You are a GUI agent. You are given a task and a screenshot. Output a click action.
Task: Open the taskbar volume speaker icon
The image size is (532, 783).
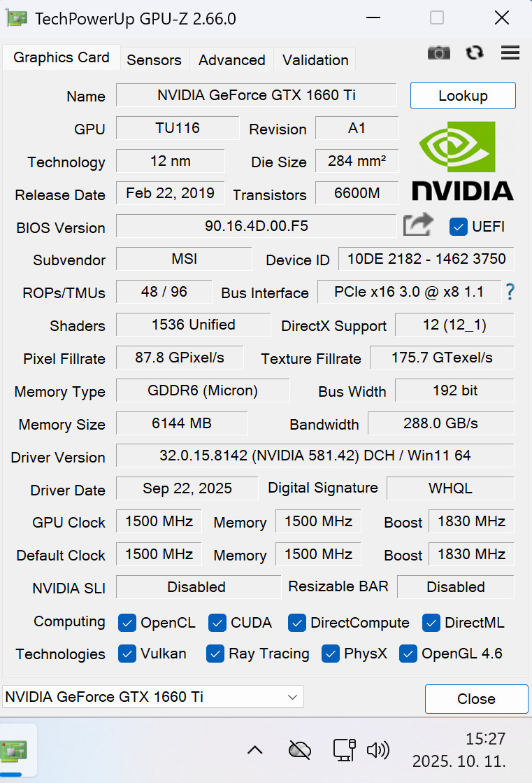378,750
